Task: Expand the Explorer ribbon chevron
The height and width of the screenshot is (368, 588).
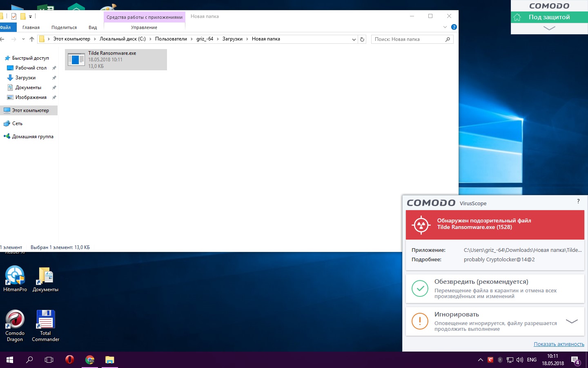Action: pos(445,27)
